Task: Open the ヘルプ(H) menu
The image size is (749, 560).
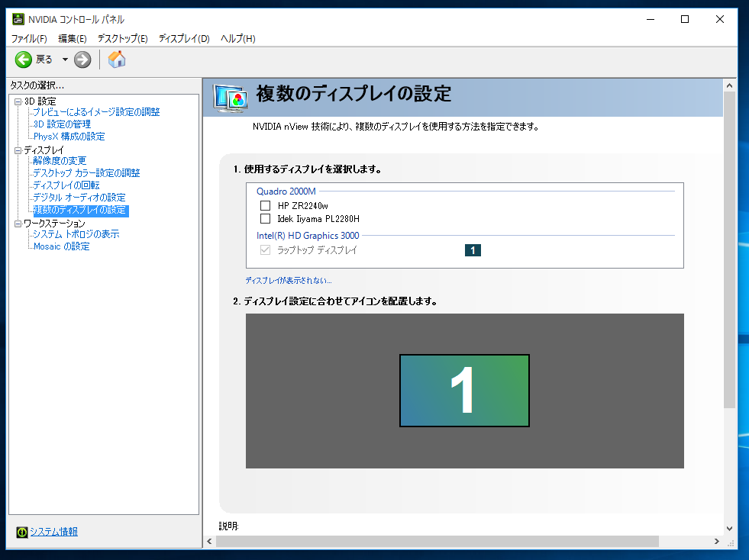Action: click(x=238, y=39)
